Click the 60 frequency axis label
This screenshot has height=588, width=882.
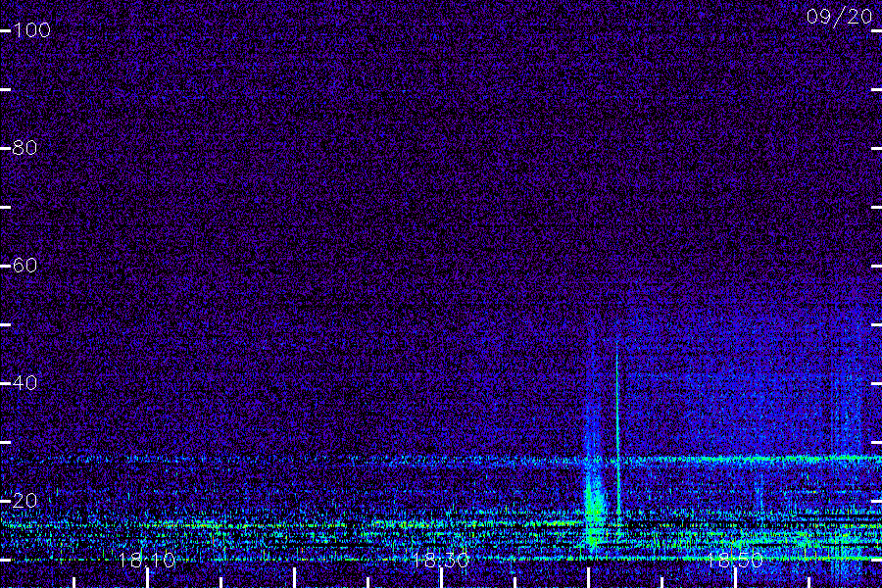click(x=24, y=265)
